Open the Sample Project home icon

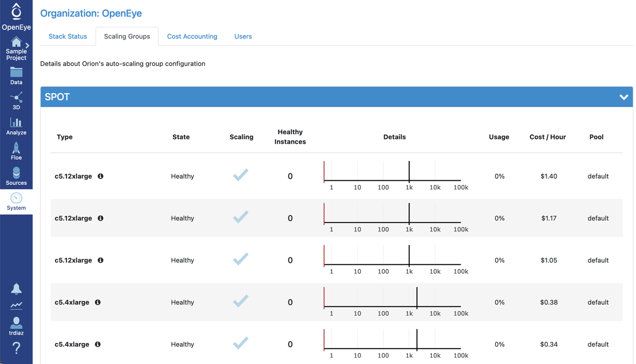coord(16,42)
